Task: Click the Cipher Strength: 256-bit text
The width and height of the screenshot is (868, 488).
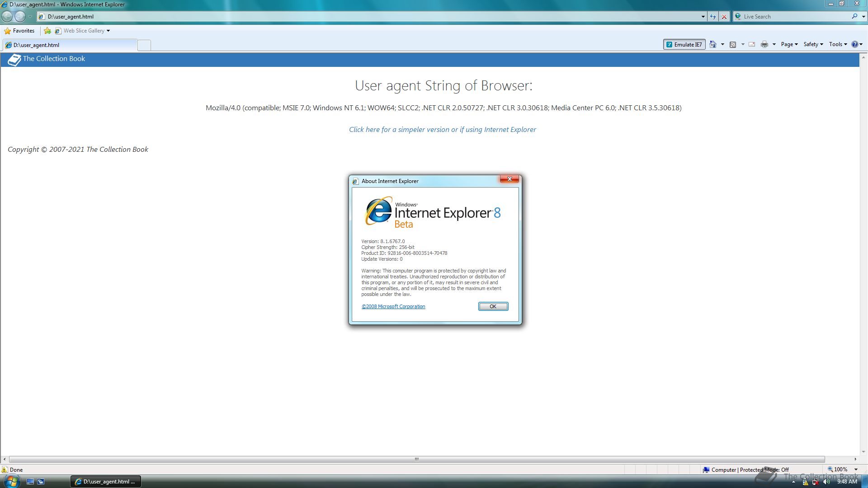Action: pyautogui.click(x=387, y=247)
